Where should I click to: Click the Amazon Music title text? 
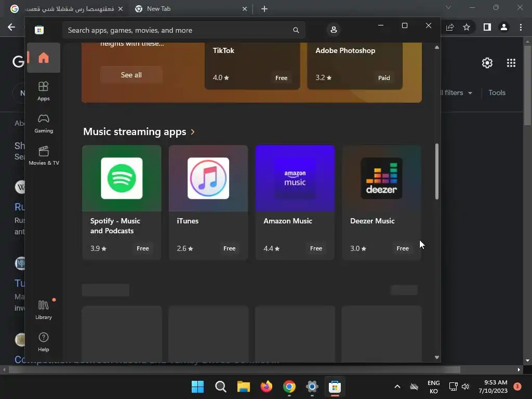288,221
